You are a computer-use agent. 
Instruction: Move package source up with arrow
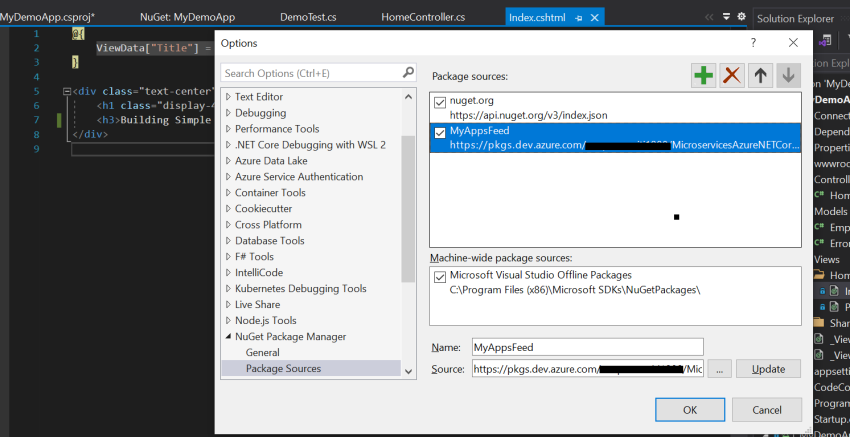pos(761,75)
